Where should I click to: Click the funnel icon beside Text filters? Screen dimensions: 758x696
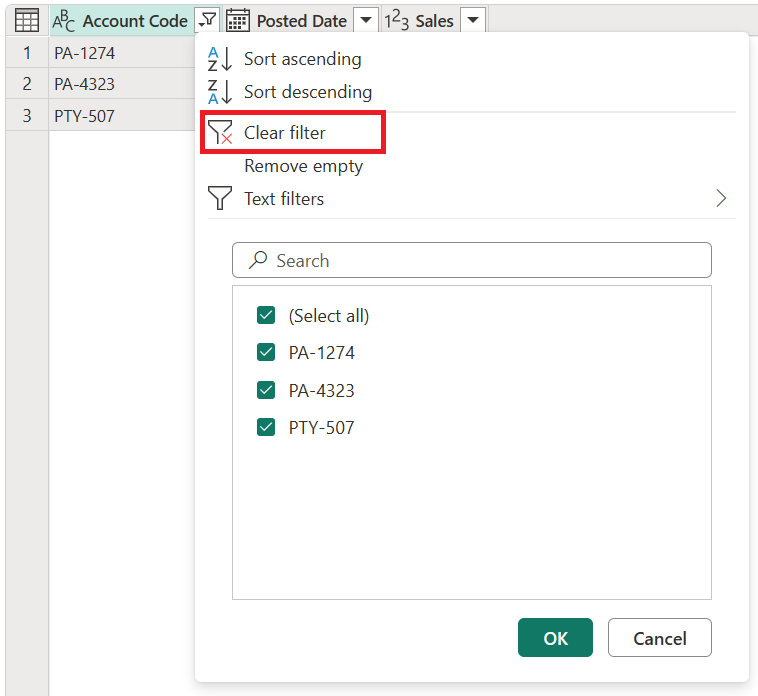pyautogui.click(x=219, y=198)
